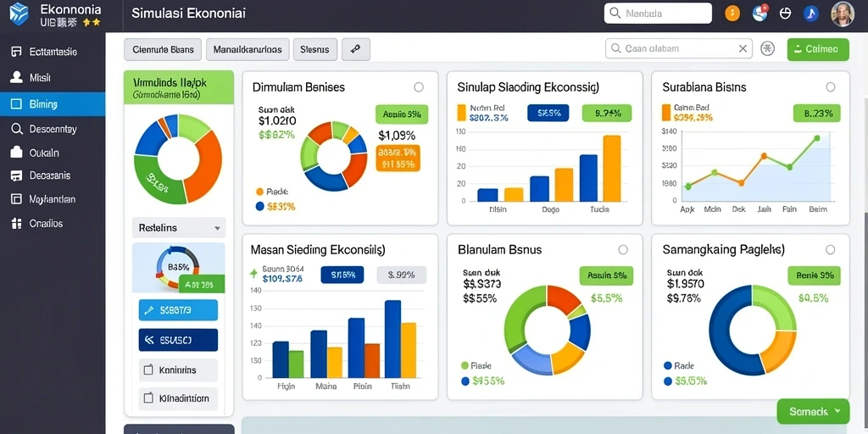
Task: Click the green Caiimea button
Action: click(x=818, y=49)
